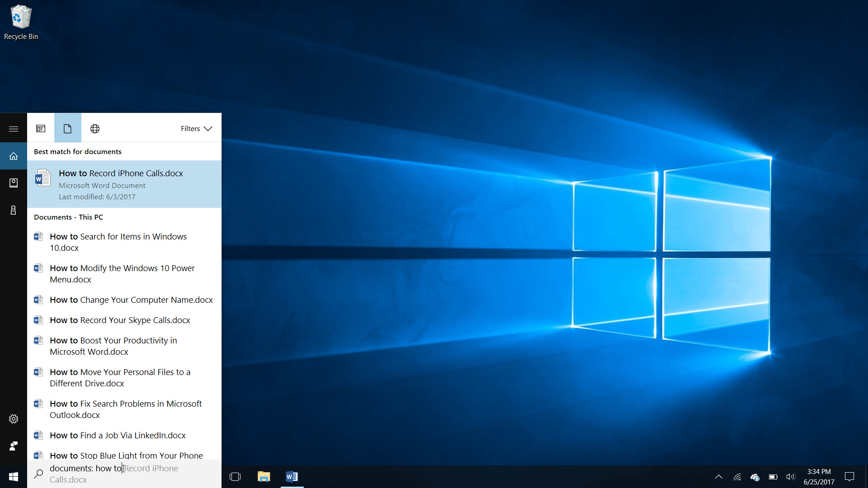Open File Explorer from taskbar
Image resolution: width=868 pixels, height=488 pixels.
(264, 477)
